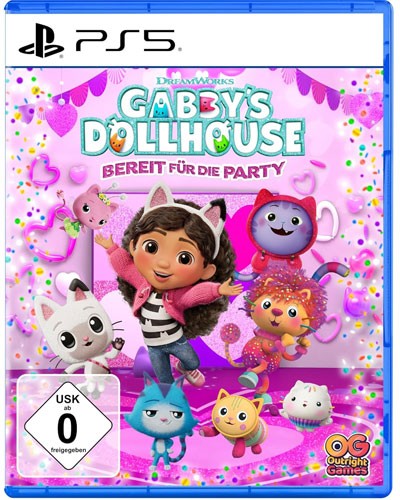Viewport: 400px width, 500px height.
Task: Click the PlayStation logo symbol
Action: pyautogui.click(x=41, y=41)
